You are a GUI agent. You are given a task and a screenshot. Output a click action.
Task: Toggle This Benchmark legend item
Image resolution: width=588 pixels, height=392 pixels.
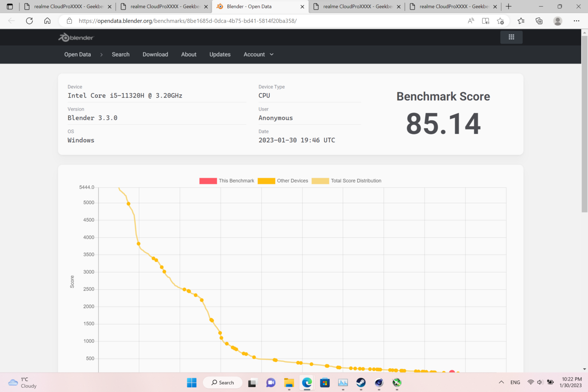pos(227,181)
